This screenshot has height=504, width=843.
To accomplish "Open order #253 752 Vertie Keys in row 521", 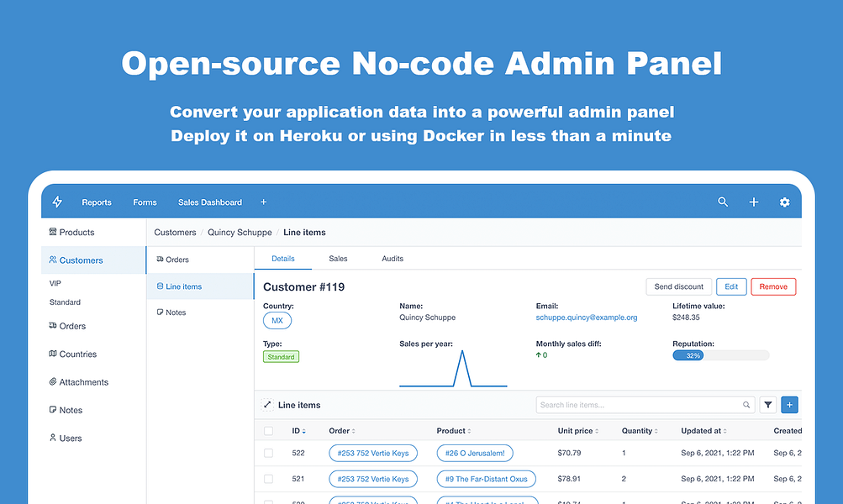I will (373, 479).
